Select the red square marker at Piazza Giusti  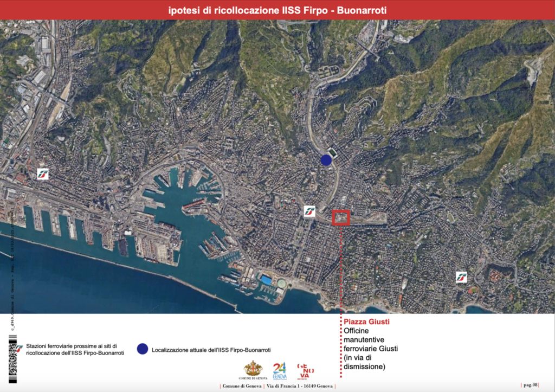click(x=341, y=217)
